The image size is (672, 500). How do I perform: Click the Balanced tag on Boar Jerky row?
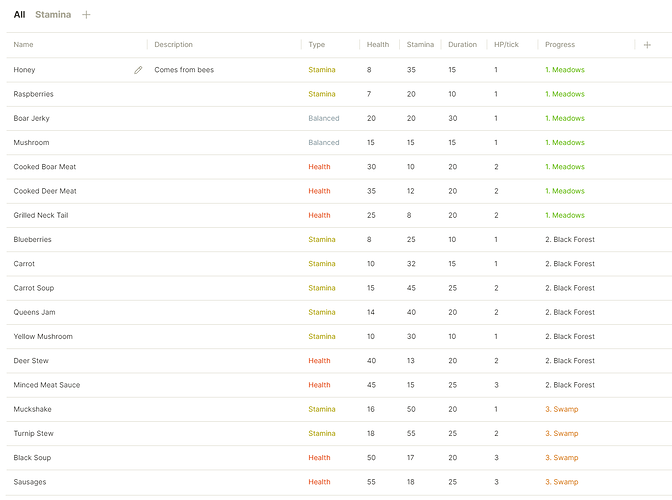click(x=324, y=118)
